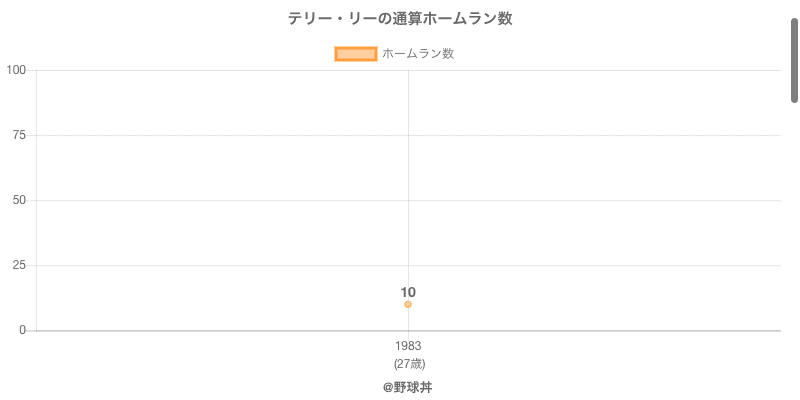Click the chart title テリー・リーの通算ホームラン数
The width and height of the screenshot is (800, 400).
click(x=400, y=19)
